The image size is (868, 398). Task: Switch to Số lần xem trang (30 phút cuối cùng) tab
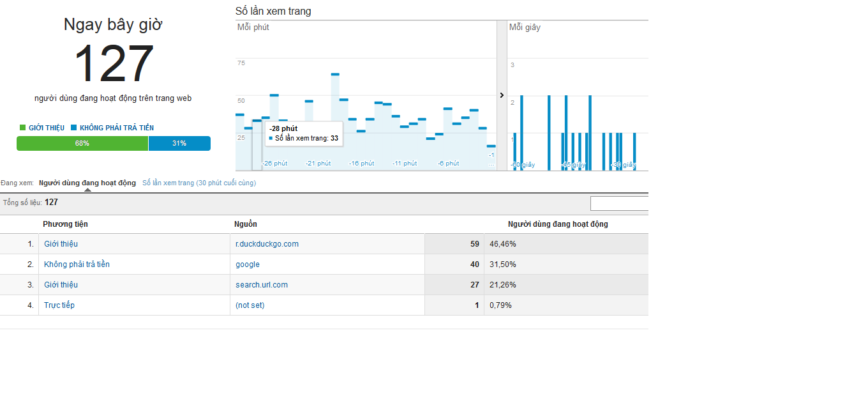pos(199,183)
